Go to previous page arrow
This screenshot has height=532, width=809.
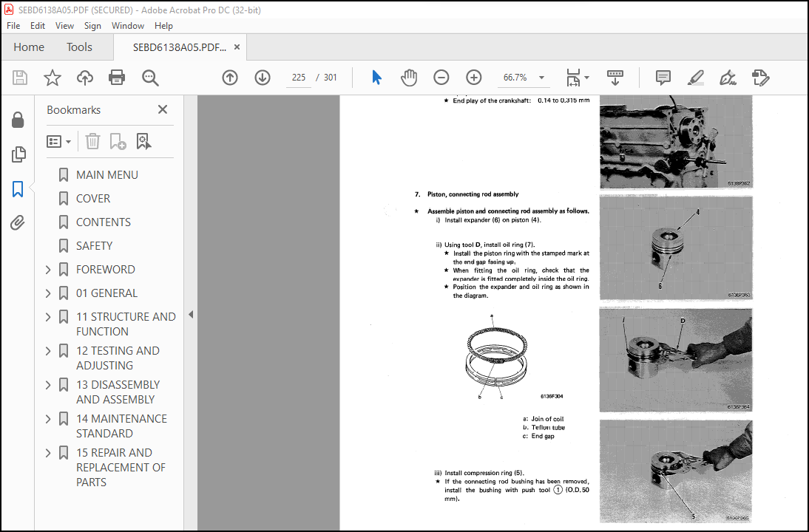(x=229, y=78)
